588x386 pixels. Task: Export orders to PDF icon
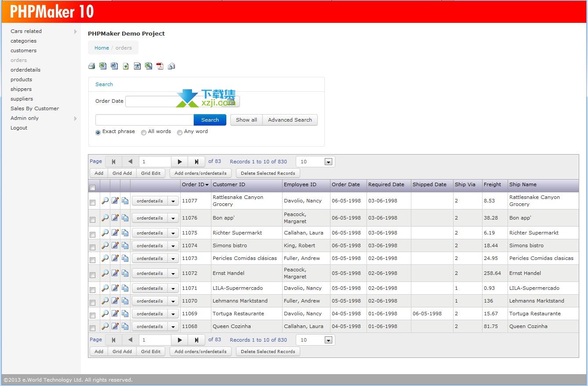coord(160,66)
